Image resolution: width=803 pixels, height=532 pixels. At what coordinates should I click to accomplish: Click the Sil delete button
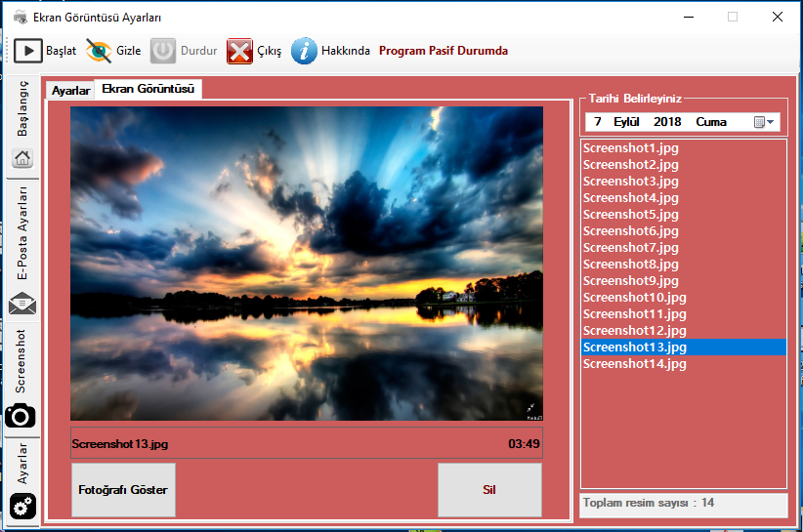[489, 490]
